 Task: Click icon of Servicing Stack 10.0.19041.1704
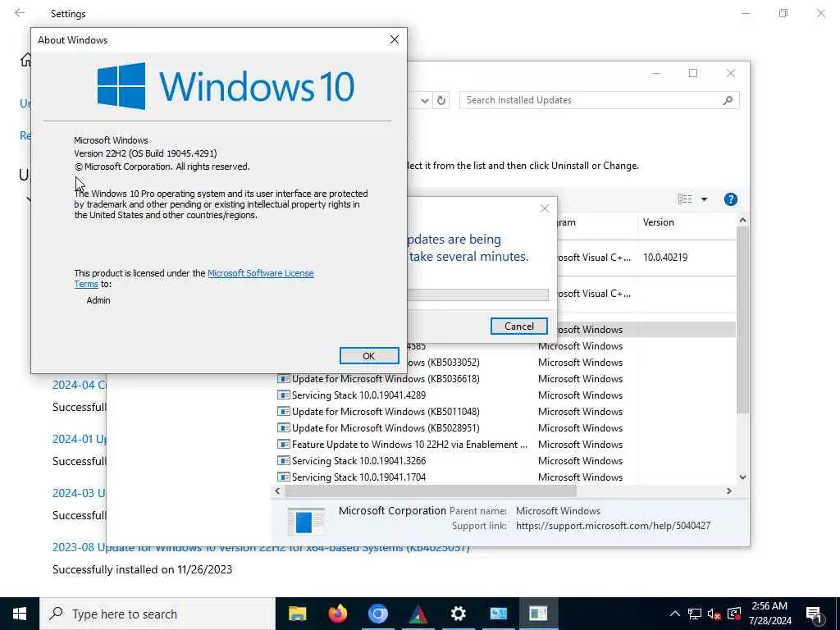283,477
